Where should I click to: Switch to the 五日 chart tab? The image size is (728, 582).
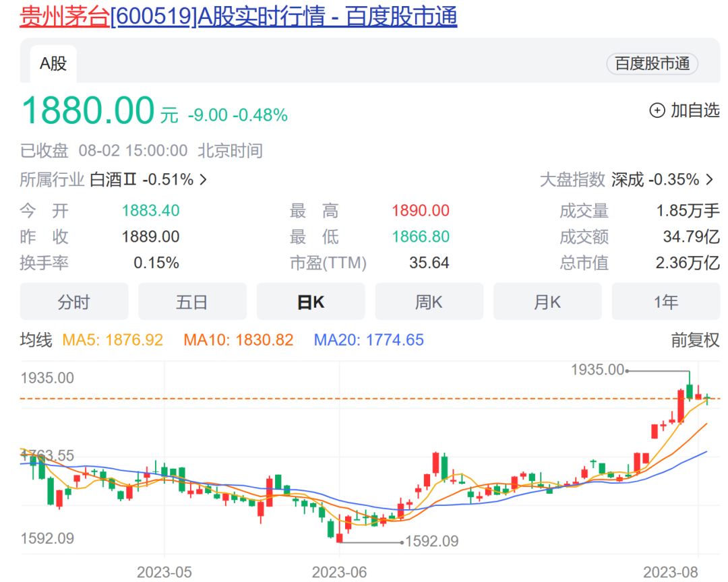click(192, 302)
